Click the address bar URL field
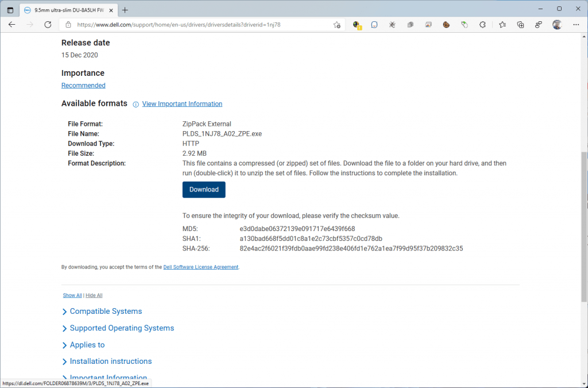The height and width of the screenshot is (388, 588). coord(201,25)
